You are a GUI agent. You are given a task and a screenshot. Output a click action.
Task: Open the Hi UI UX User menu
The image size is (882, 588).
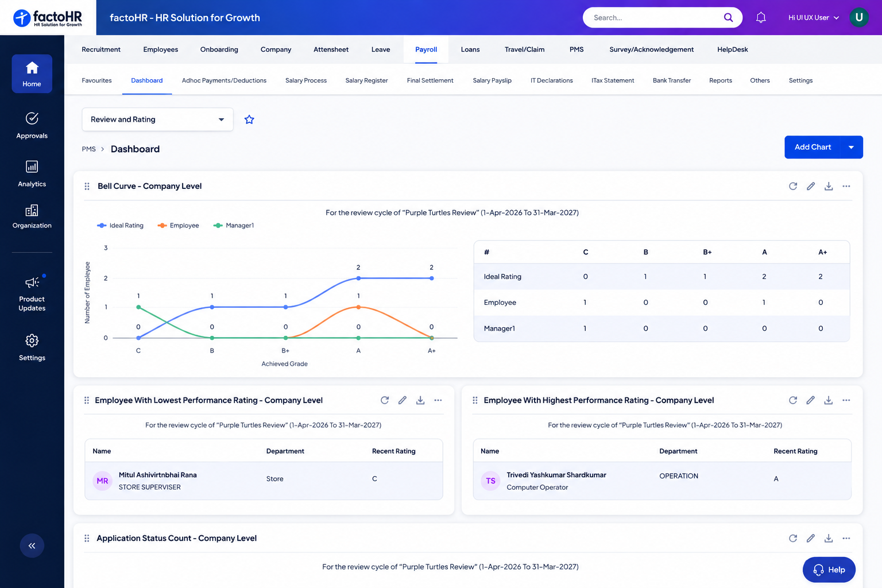(x=814, y=18)
